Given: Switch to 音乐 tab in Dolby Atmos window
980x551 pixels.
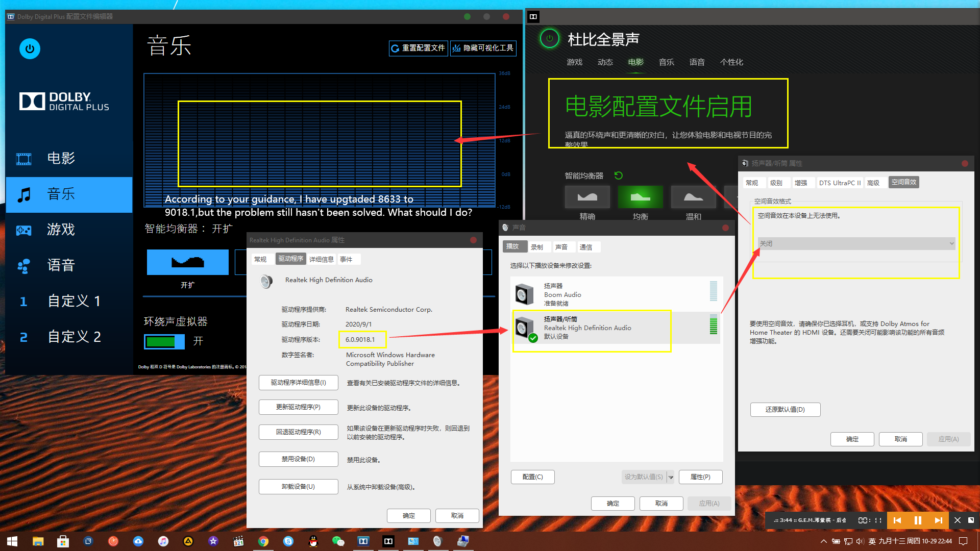Looking at the screenshot, I should point(666,62).
